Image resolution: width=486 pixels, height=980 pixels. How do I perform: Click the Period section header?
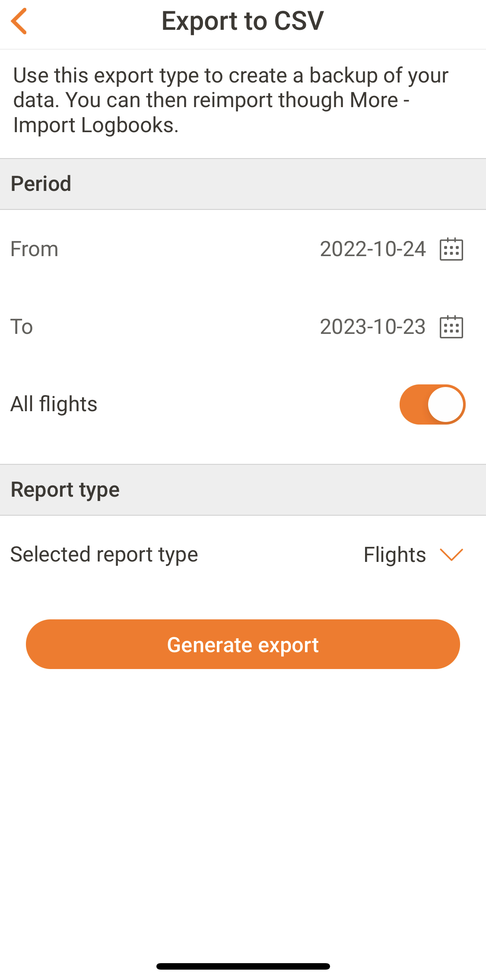pyautogui.click(x=41, y=184)
